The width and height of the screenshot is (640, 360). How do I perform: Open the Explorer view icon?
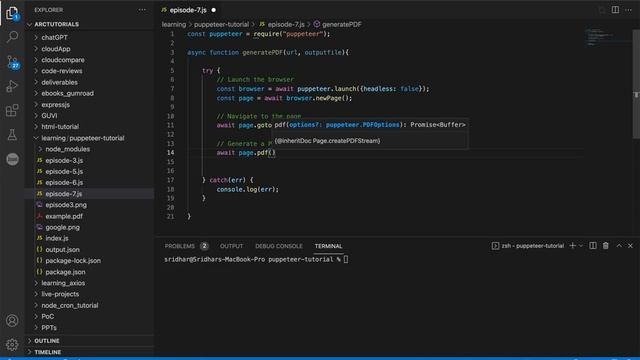[x=12, y=13]
